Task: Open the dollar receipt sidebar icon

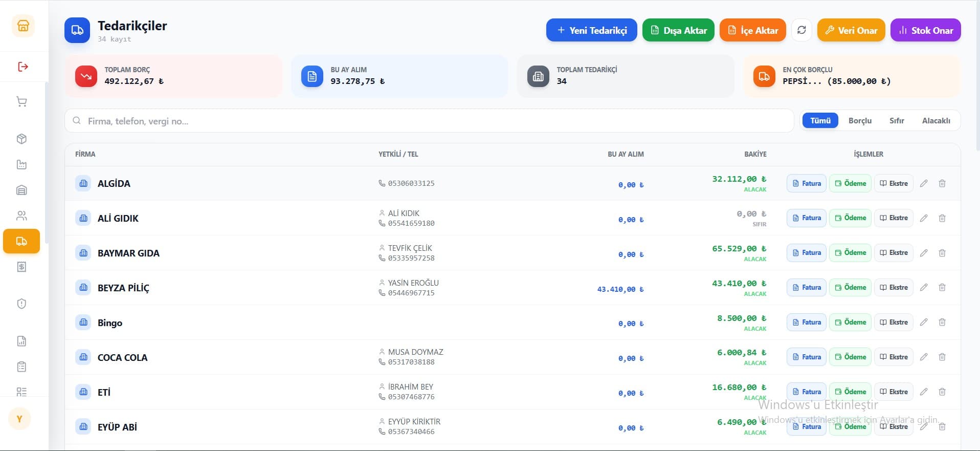Action: 21,267
